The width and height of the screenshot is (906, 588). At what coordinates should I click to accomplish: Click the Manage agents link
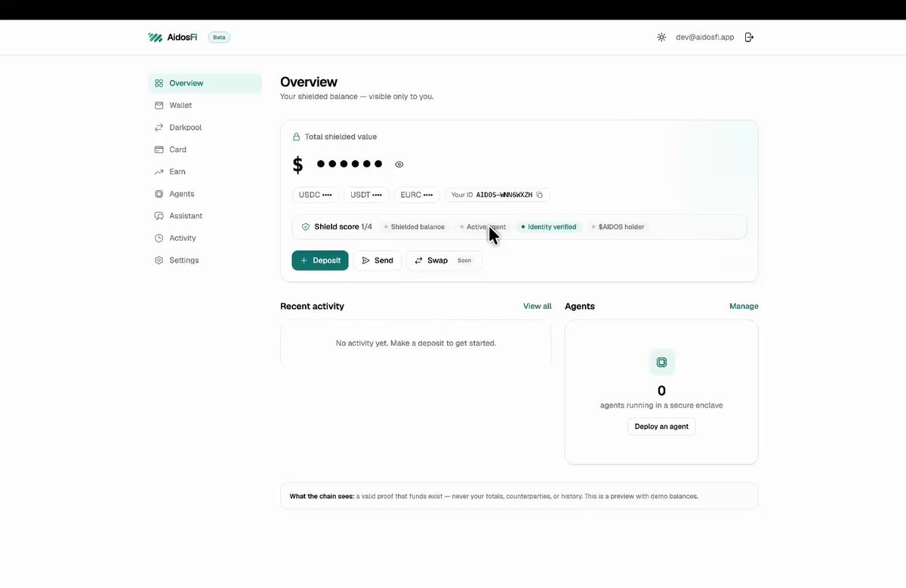(x=744, y=306)
